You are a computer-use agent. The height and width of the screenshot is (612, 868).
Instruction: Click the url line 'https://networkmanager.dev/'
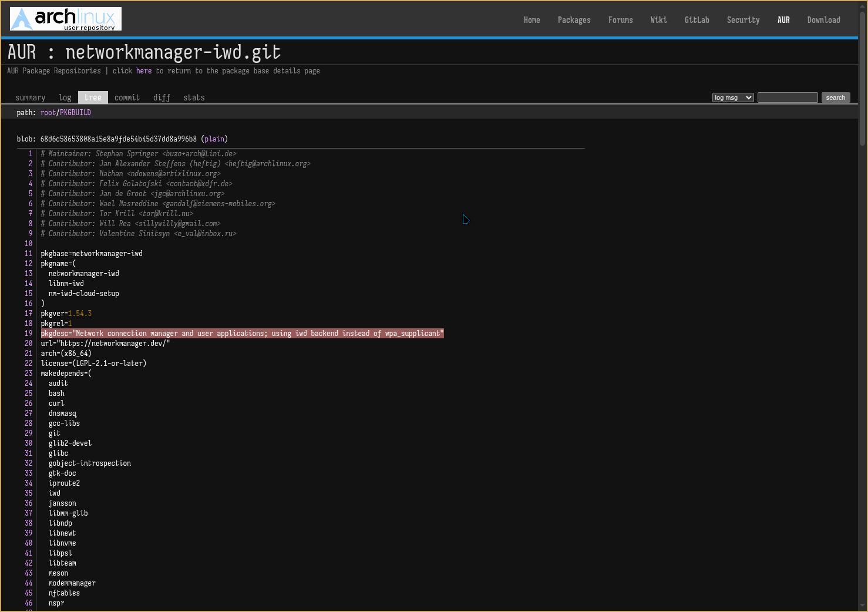pyautogui.click(x=105, y=344)
